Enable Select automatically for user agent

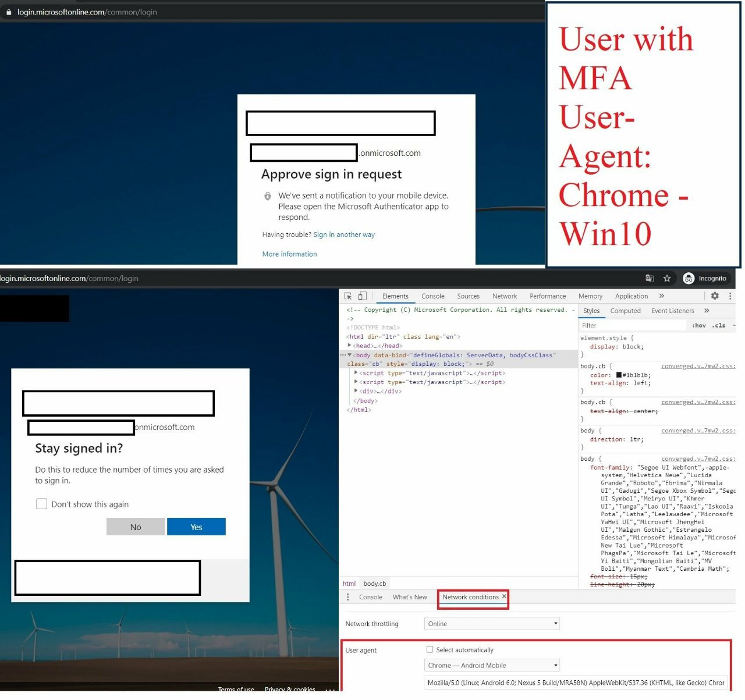430,650
